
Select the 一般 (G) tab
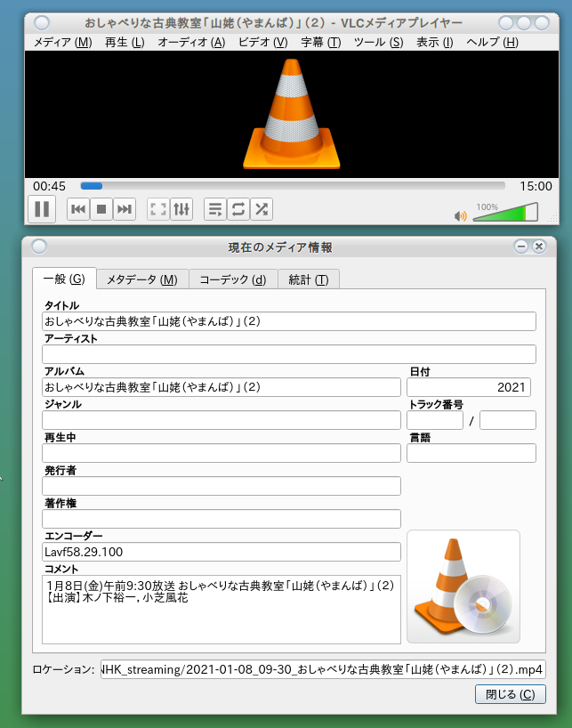(64, 279)
